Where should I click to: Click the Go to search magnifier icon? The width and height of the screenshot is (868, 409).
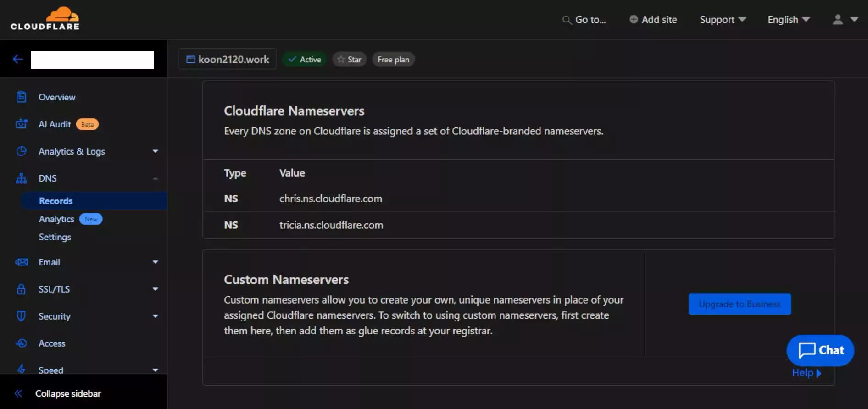click(567, 20)
